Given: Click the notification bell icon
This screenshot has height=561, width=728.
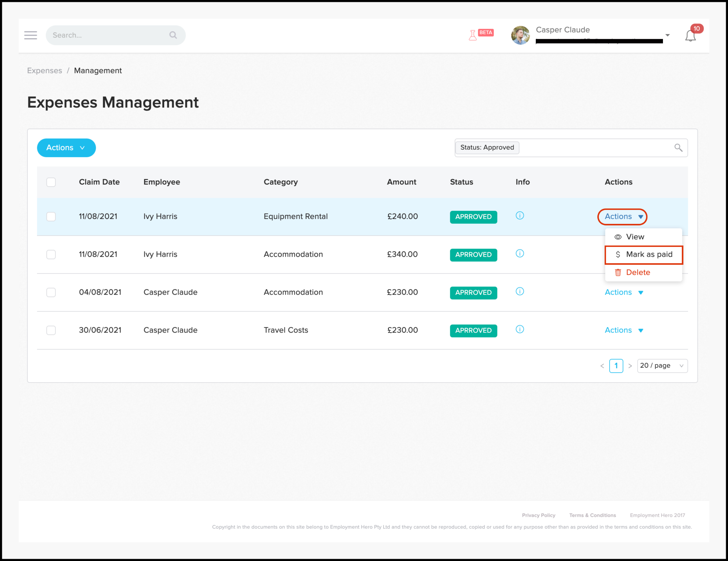Looking at the screenshot, I should pos(690,36).
